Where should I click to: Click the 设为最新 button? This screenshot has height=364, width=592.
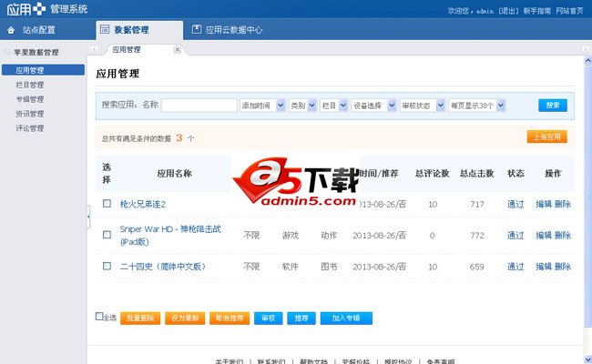coord(185,318)
